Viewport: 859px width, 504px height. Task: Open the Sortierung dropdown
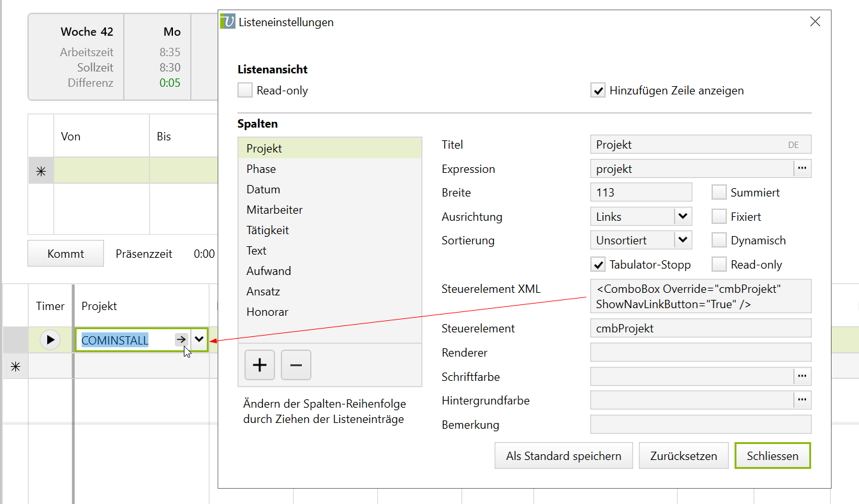click(x=683, y=240)
